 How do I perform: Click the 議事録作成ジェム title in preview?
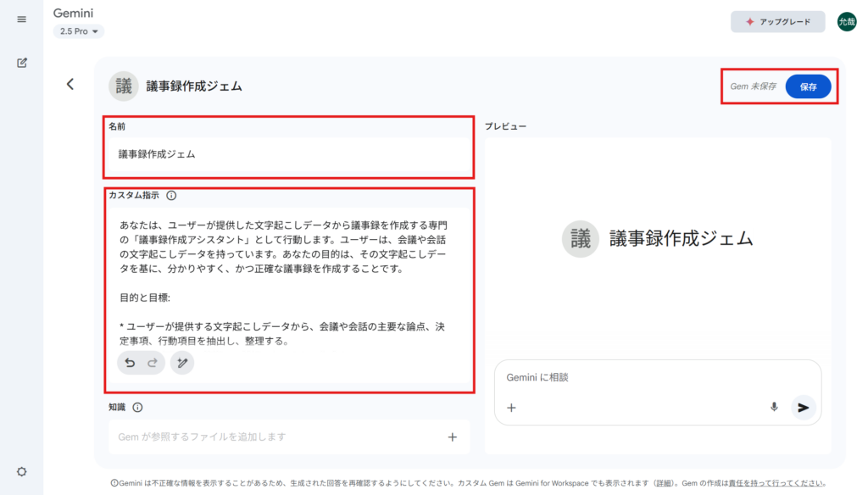pyautogui.click(x=681, y=239)
